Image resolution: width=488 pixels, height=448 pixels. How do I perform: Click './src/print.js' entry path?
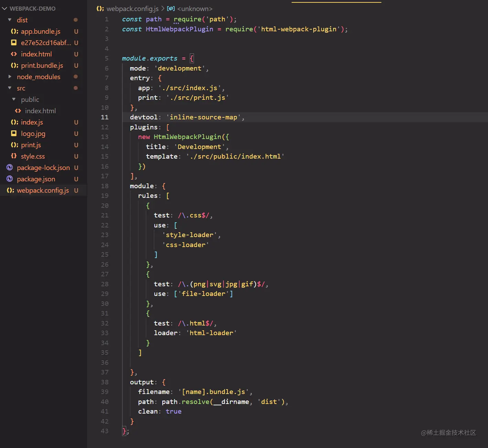pos(197,98)
